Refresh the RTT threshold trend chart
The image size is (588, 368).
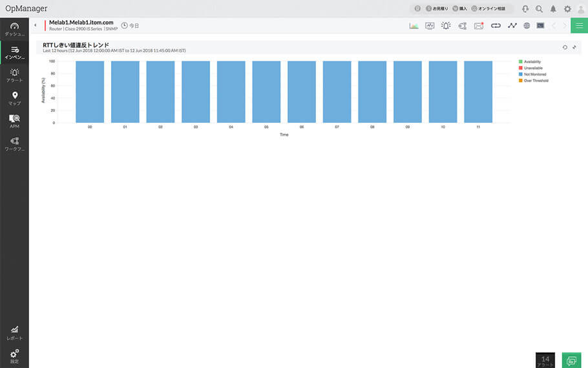(565, 47)
